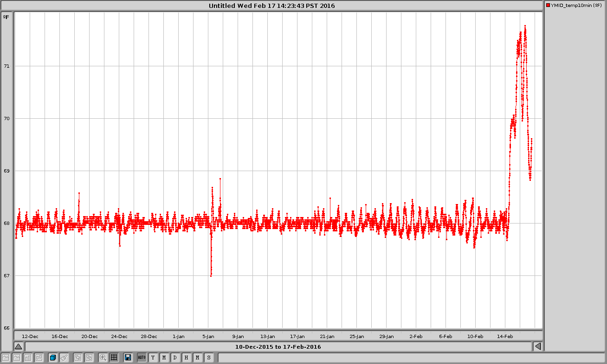The image size is (607, 364).
Task: Click the 28-Dec time axis label
Action: click(x=149, y=336)
